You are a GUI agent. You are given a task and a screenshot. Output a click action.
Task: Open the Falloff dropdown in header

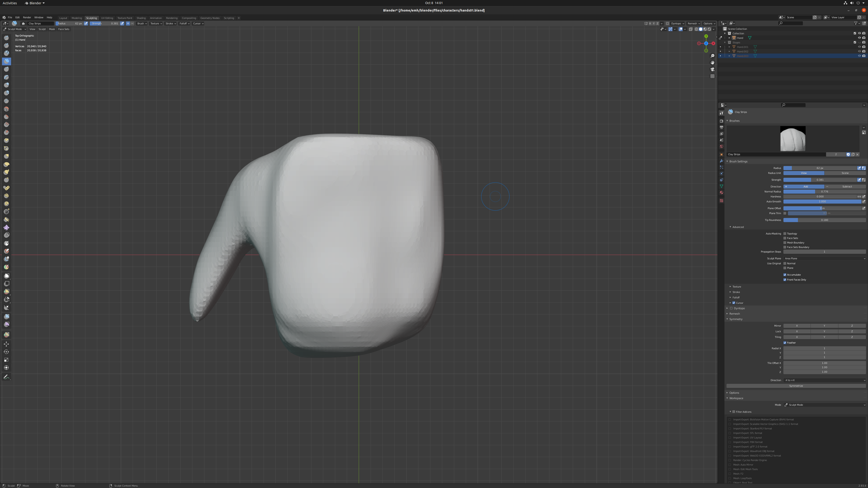[x=184, y=23]
